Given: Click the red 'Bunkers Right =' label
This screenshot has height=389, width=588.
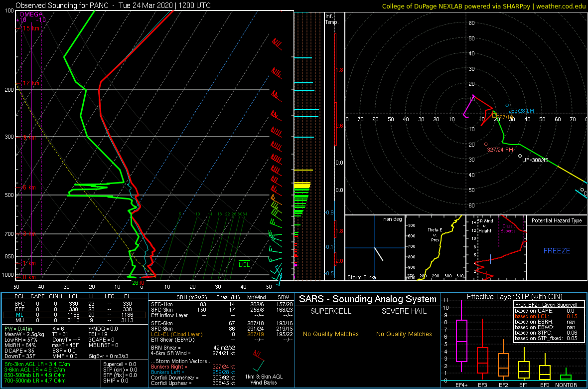Looking at the screenshot, I should (x=169, y=367).
